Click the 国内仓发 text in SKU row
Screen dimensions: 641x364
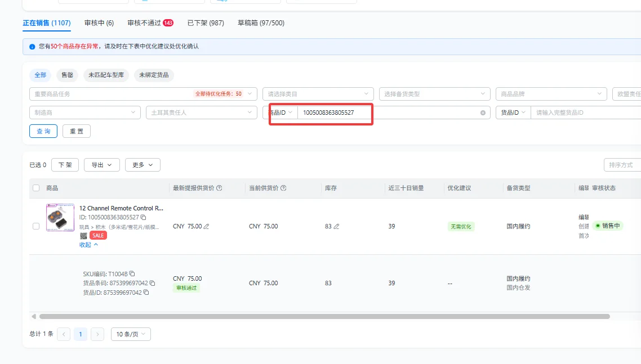[x=518, y=287]
